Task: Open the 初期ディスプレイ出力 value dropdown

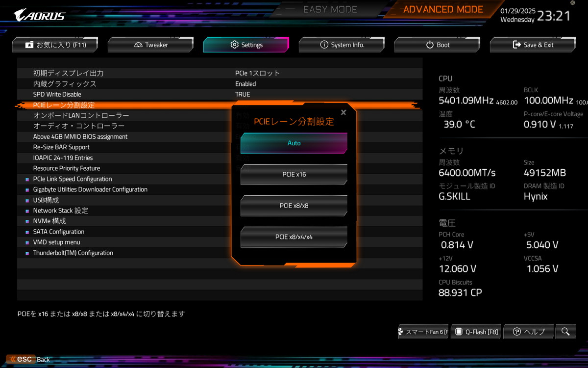Action: pos(258,73)
